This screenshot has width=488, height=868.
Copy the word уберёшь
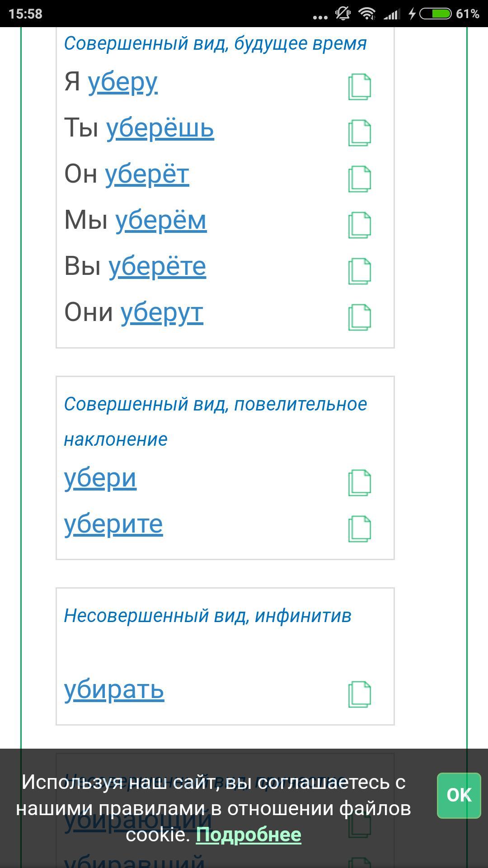click(360, 133)
